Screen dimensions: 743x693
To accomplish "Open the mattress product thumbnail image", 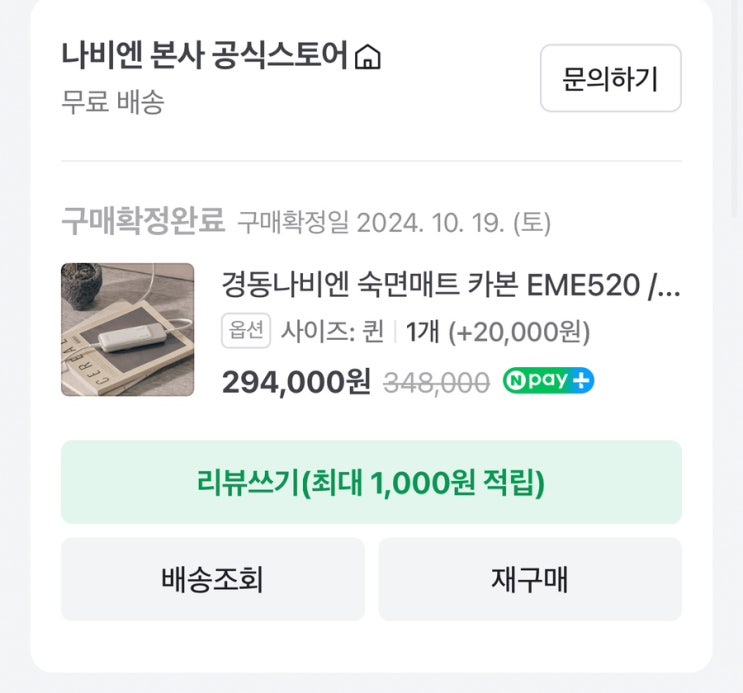I will point(127,329).
